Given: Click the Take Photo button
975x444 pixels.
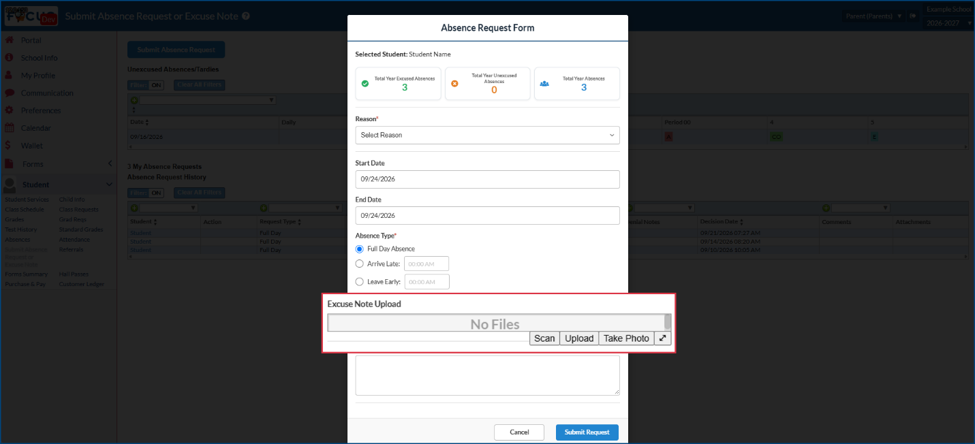Looking at the screenshot, I should [626, 338].
